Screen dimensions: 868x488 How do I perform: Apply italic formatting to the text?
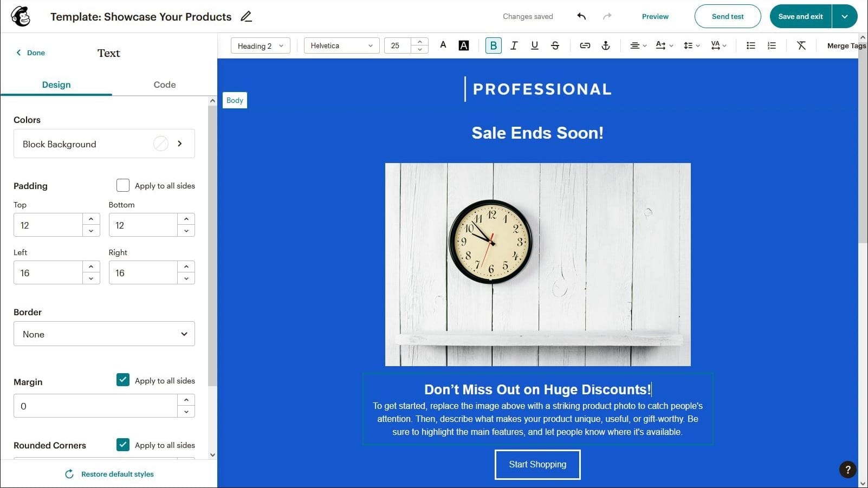(x=514, y=45)
